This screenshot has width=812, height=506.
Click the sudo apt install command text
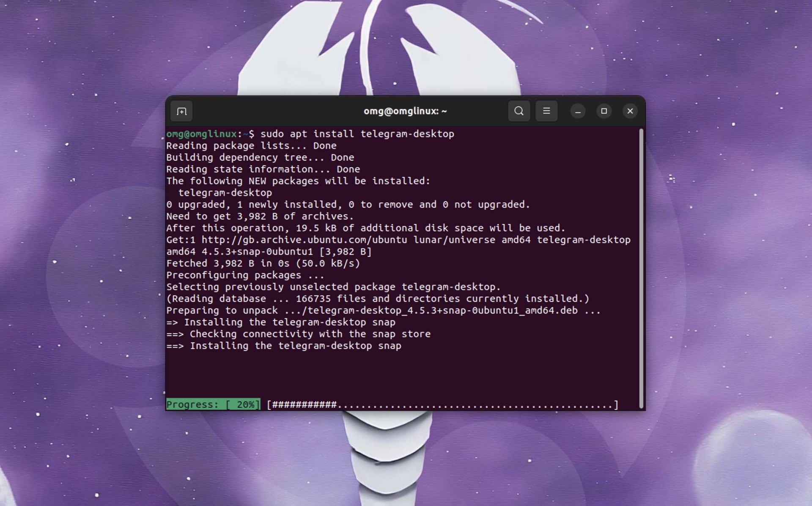pyautogui.click(x=357, y=134)
